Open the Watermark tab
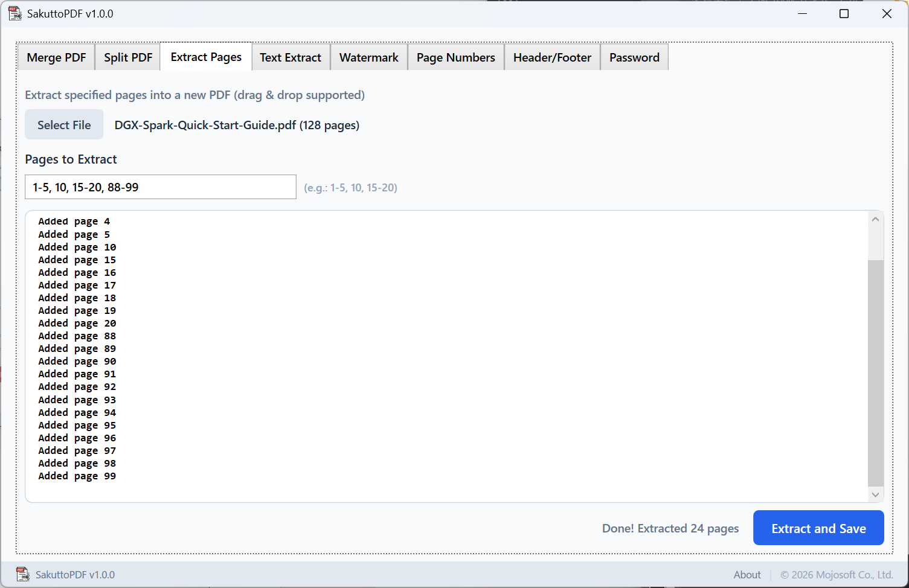This screenshot has height=588, width=909. (368, 57)
